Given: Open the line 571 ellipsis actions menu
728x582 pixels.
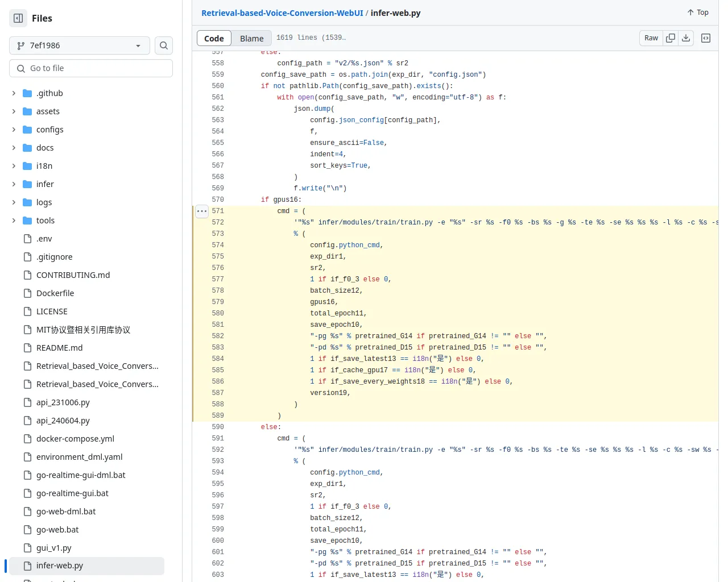Looking at the screenshot, I should pyautogui.click(x=202, y=211).
